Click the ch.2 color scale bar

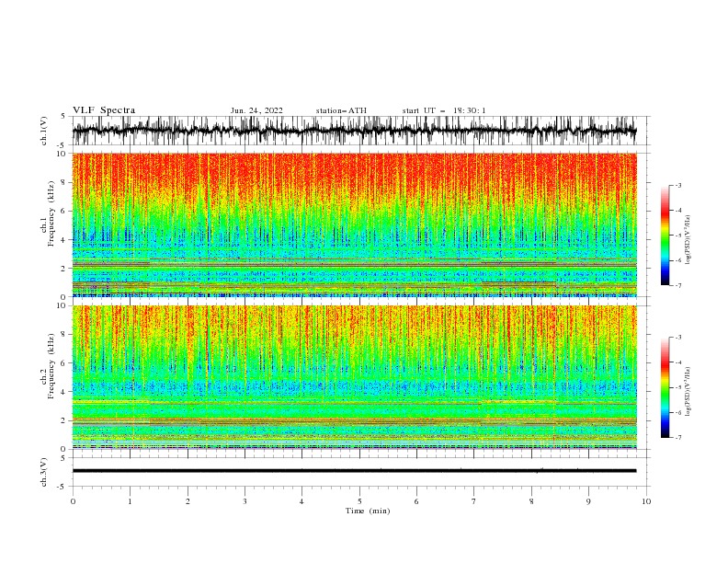665,387
